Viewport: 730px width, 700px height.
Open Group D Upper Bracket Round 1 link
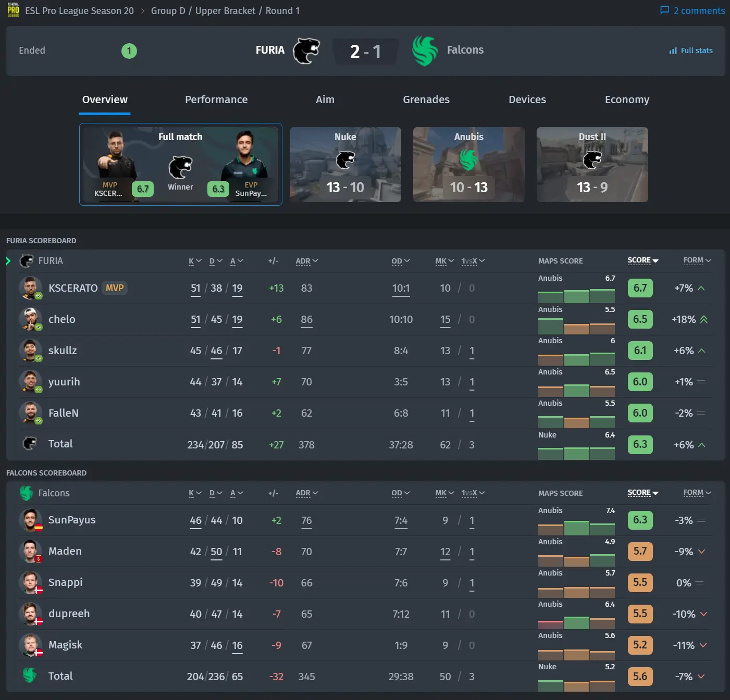click(x=225, y=10)
